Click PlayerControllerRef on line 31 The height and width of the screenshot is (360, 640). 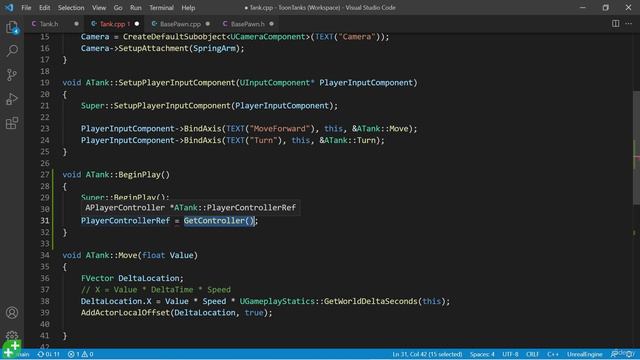(x=125, y=221)
